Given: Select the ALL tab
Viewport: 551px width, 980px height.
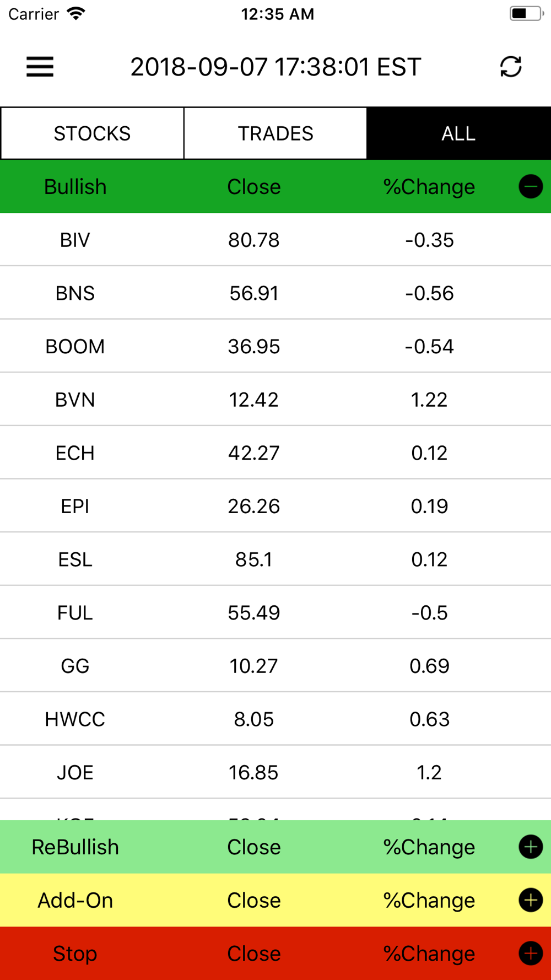Looking at the screenshot, I should pos(458,133).
